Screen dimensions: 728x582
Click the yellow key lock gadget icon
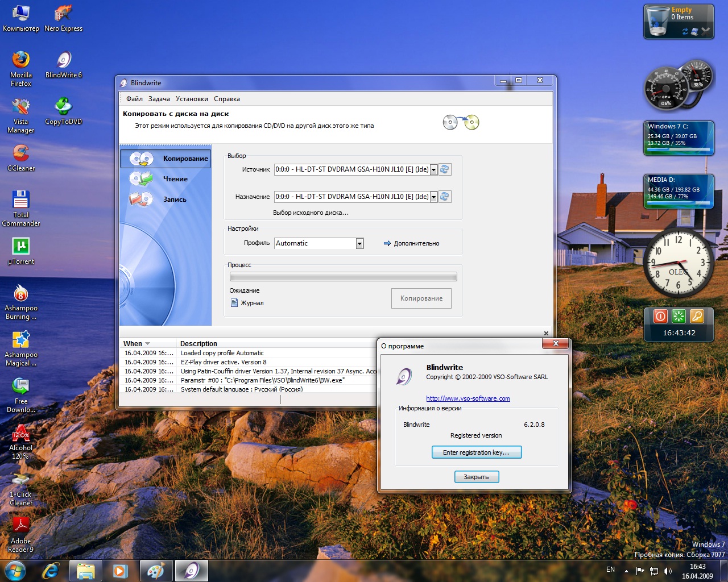(x=697, y=316)
